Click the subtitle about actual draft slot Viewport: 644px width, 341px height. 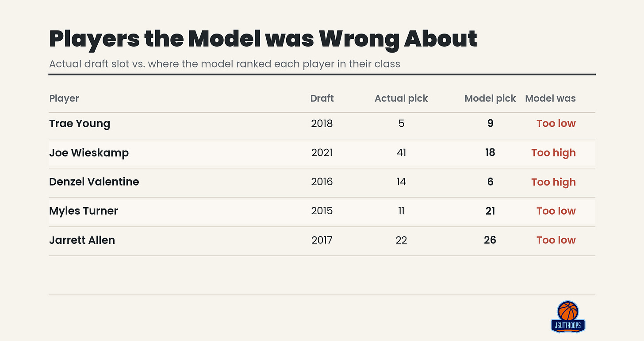(225, 64)
